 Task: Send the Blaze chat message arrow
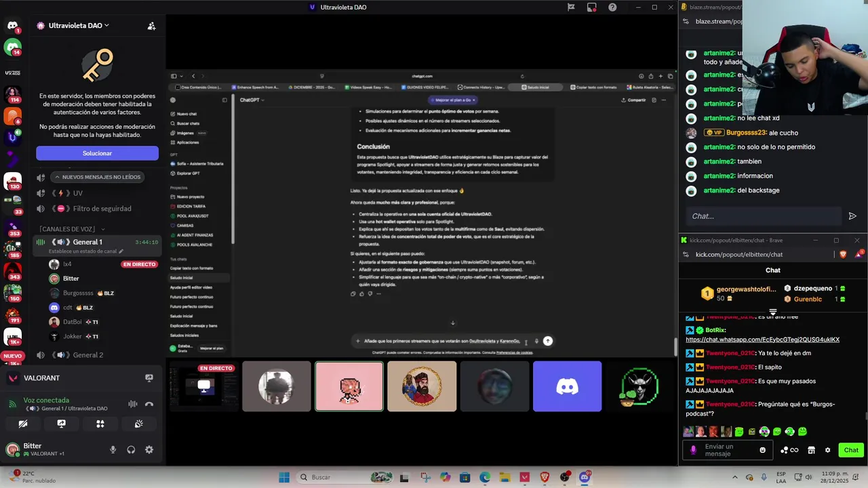coord(852,216)
